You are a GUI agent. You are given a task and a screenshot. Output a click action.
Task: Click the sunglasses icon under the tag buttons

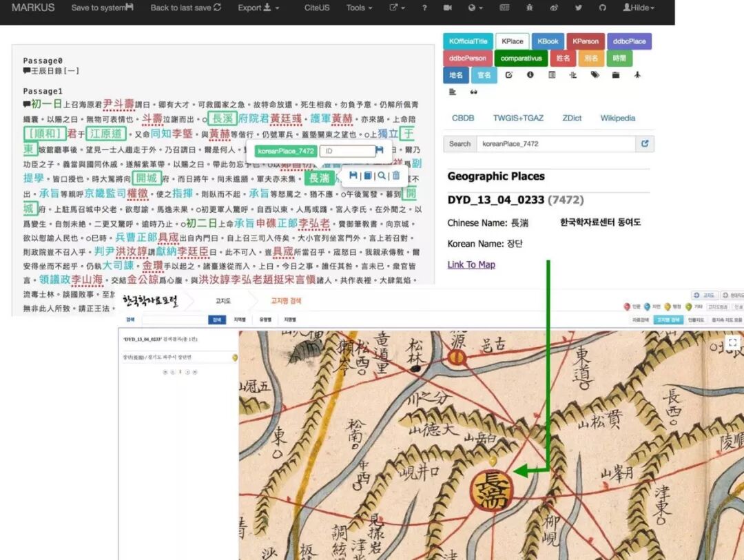473,92
